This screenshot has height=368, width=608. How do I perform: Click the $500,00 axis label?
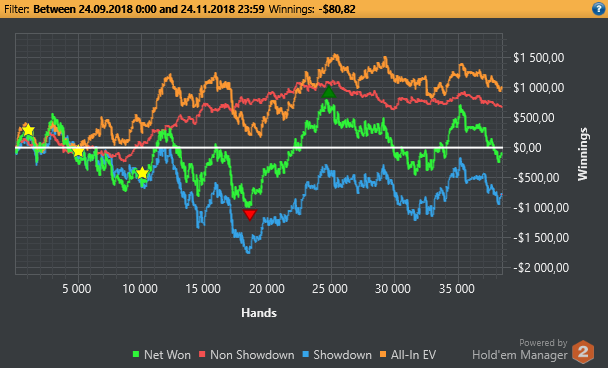(x=534, y=118)
